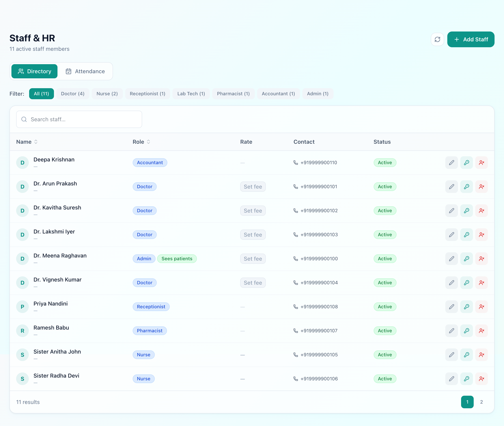
Task: Filter staff by Doctor (4)
Action: [x=73, y=94]
